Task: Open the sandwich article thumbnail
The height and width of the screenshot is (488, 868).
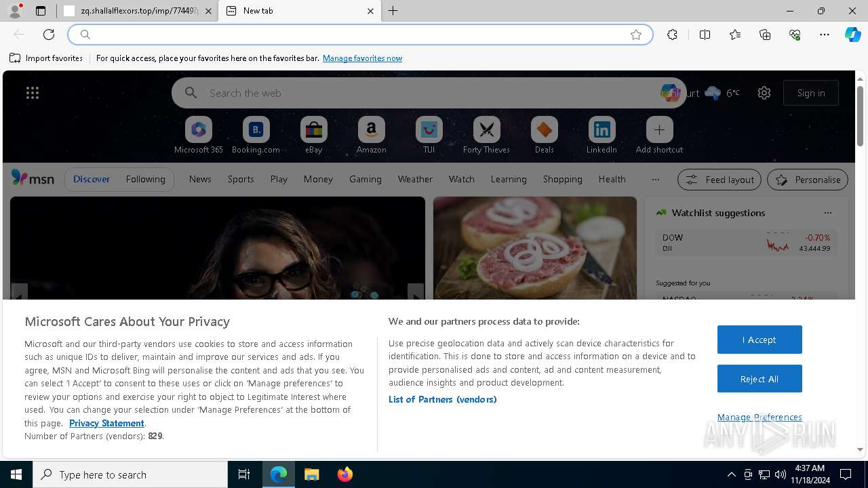Action: click(x=535, y=248)
